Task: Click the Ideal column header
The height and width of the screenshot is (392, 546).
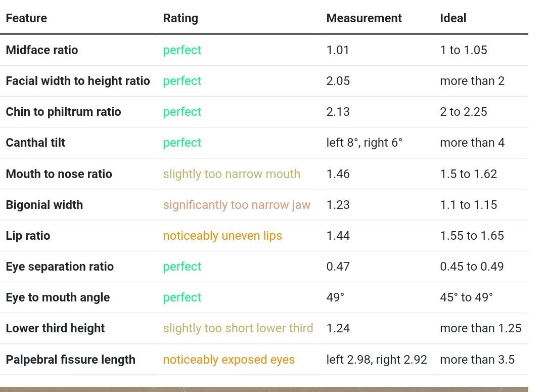Action: 453,18
